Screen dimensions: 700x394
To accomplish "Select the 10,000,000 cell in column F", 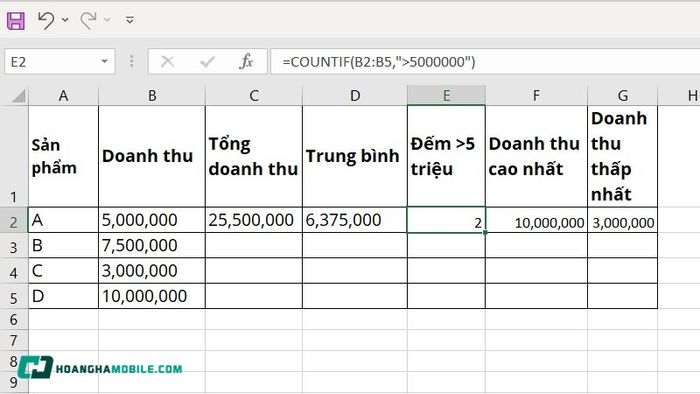I will pyautogui.click(x=536, y=220).
